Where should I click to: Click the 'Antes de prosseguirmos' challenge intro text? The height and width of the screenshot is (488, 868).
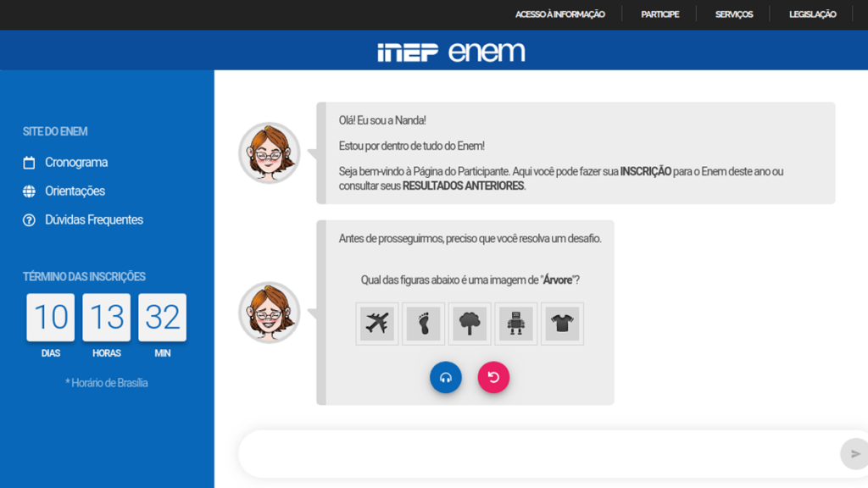(x=470, y=239)
